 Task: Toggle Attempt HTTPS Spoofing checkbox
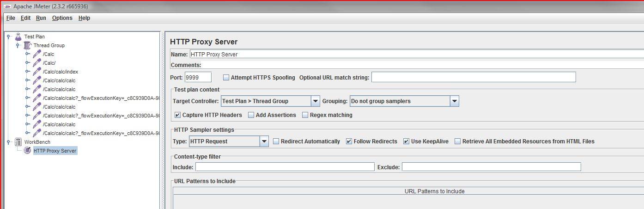226,77
